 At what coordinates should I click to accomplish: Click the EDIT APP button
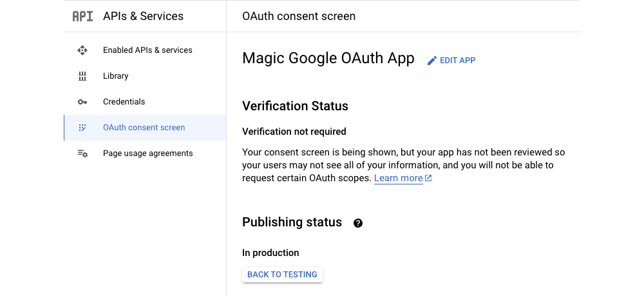coord(451,61)
